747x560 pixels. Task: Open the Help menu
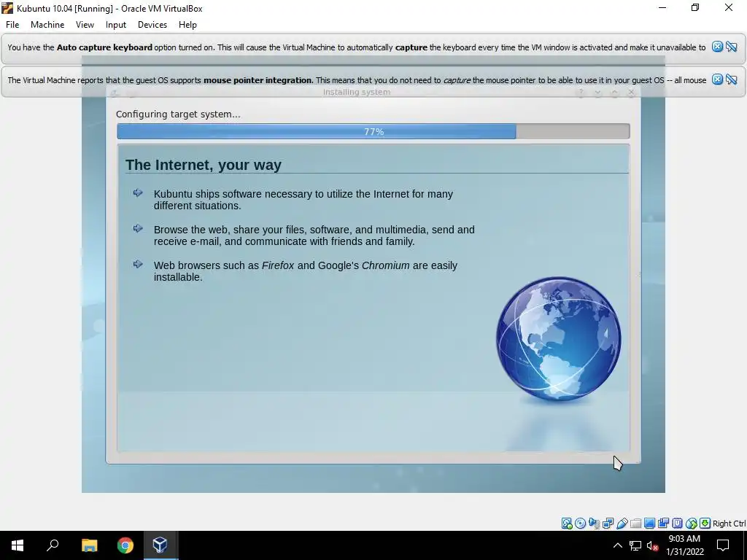coord(187,25)
